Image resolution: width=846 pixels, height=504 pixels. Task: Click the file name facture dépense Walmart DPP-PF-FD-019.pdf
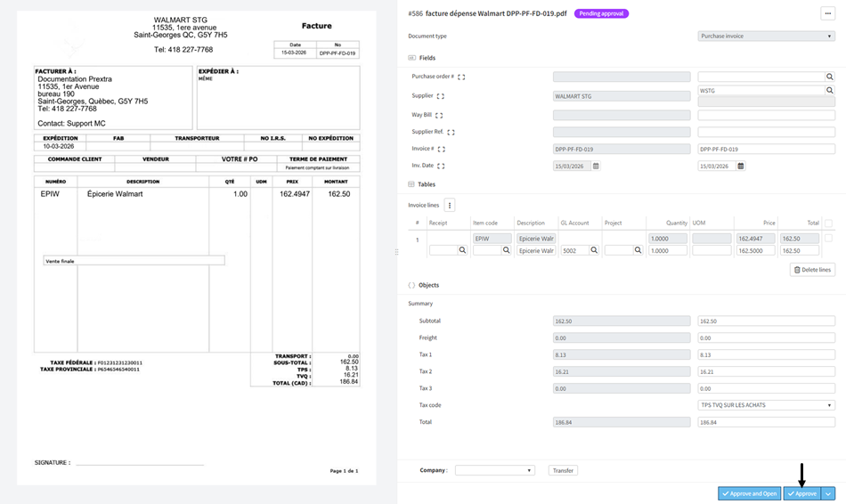[x=496, y=13]
